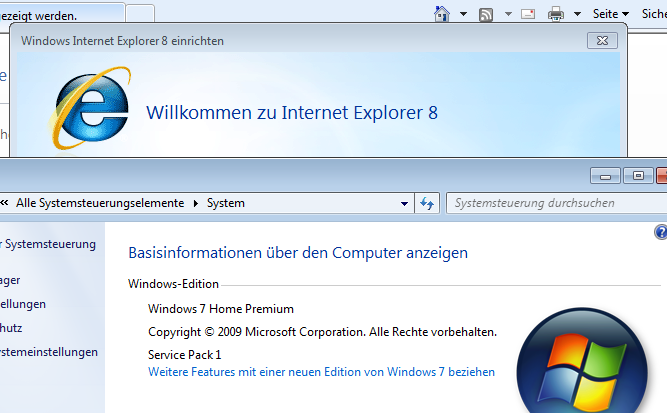The image size is (667, 413).
Task: Open the sidebar link ending in 'ellungen'
Action: click(x=23, y=305)
